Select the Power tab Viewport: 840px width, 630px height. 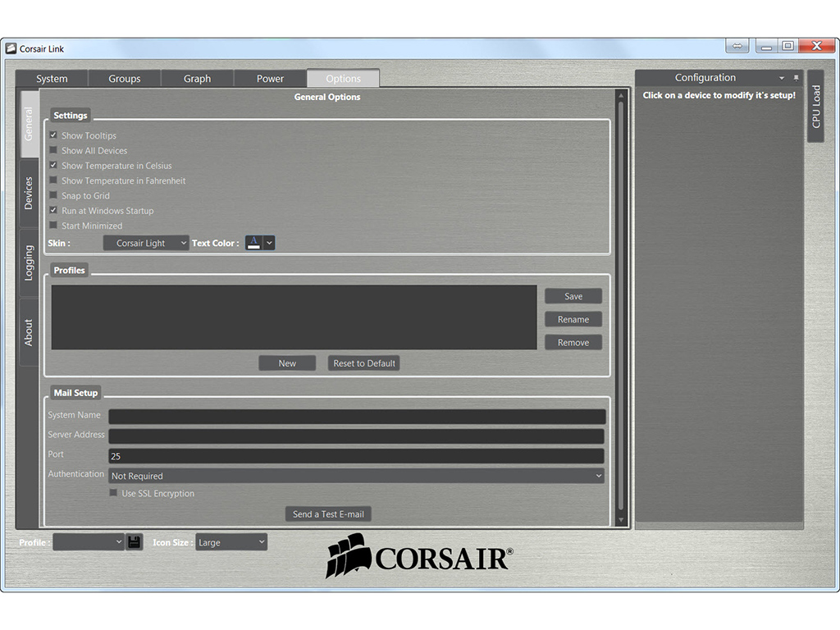270,79
